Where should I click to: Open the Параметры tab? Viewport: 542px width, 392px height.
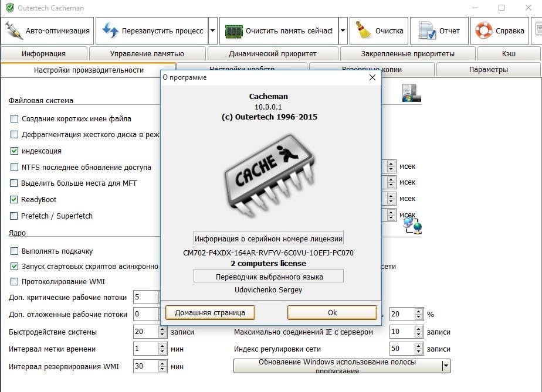[x=488, y=69]
